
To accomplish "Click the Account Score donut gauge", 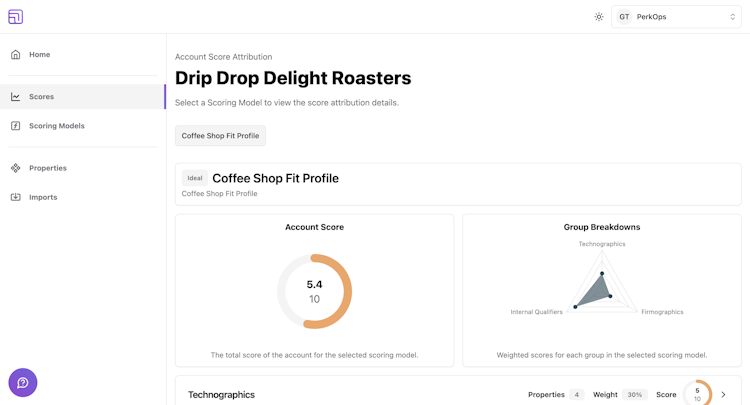I will click(314, 291).
